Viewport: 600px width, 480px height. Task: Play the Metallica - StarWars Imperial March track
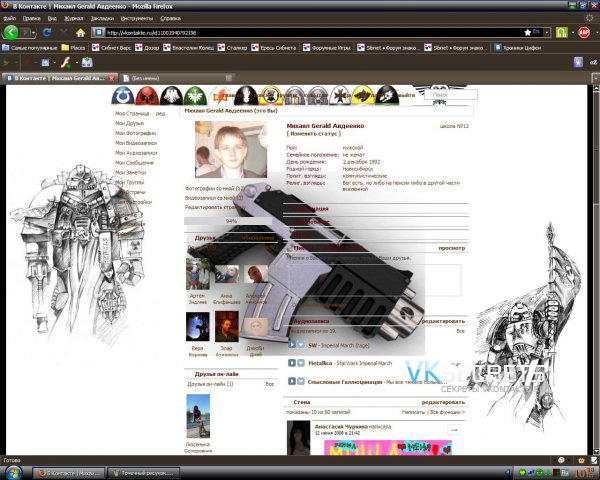pos(292,362)
